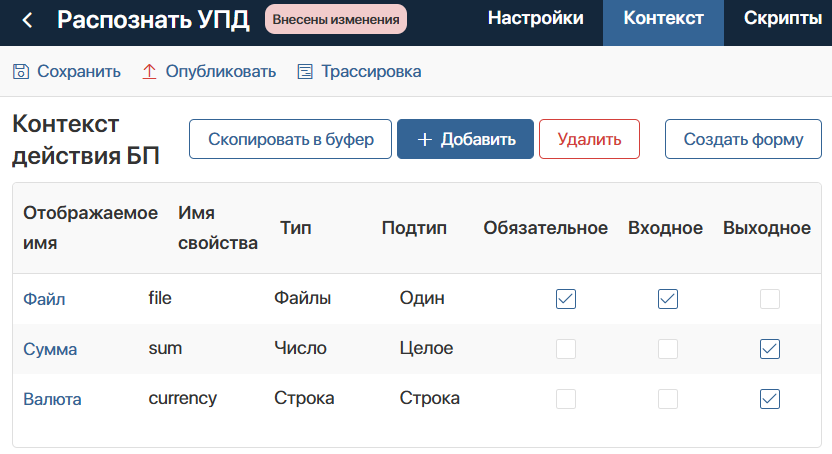Click the red Удалить button
The image size is (832, 454).
point(589,139)
